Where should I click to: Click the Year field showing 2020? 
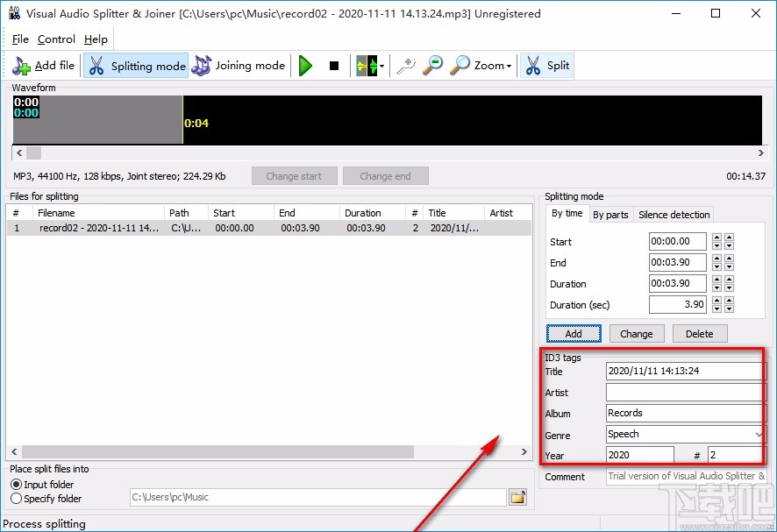coord(639,455)
